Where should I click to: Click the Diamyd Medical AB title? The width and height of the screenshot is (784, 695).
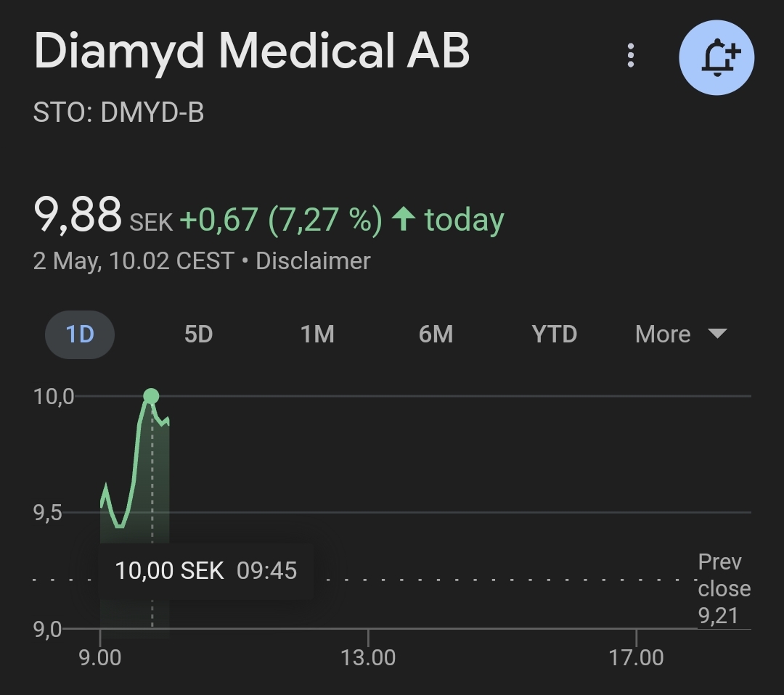[252, 51]
